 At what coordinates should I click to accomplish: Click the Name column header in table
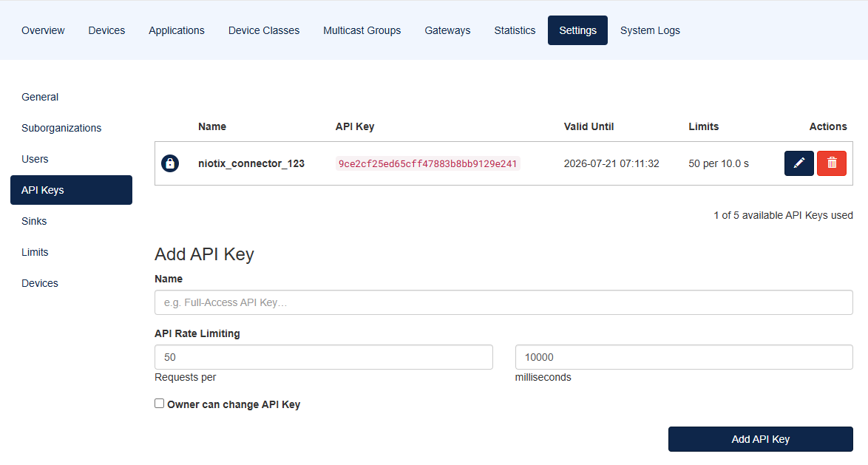click(x=212, y=126)
